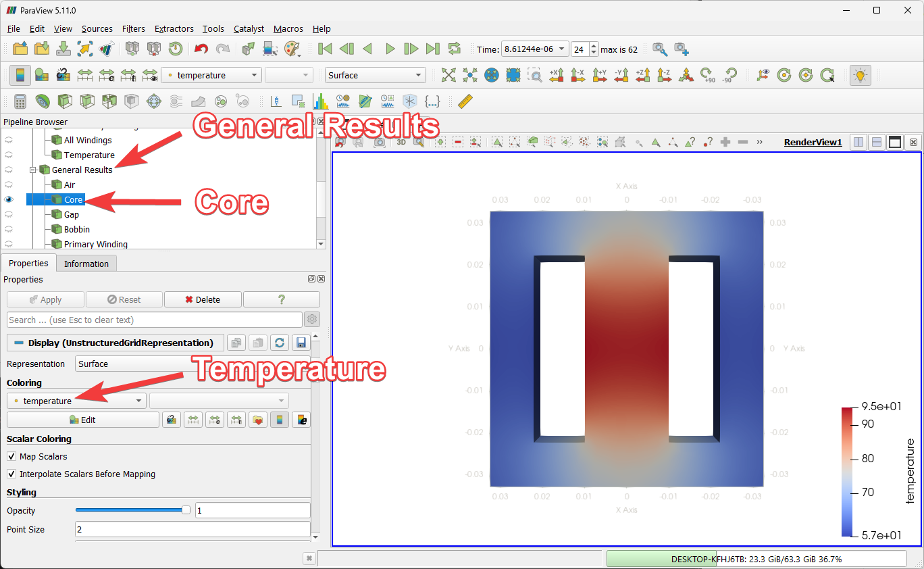Open the Sources menu
Screen dimensions: 924x569
97,28
